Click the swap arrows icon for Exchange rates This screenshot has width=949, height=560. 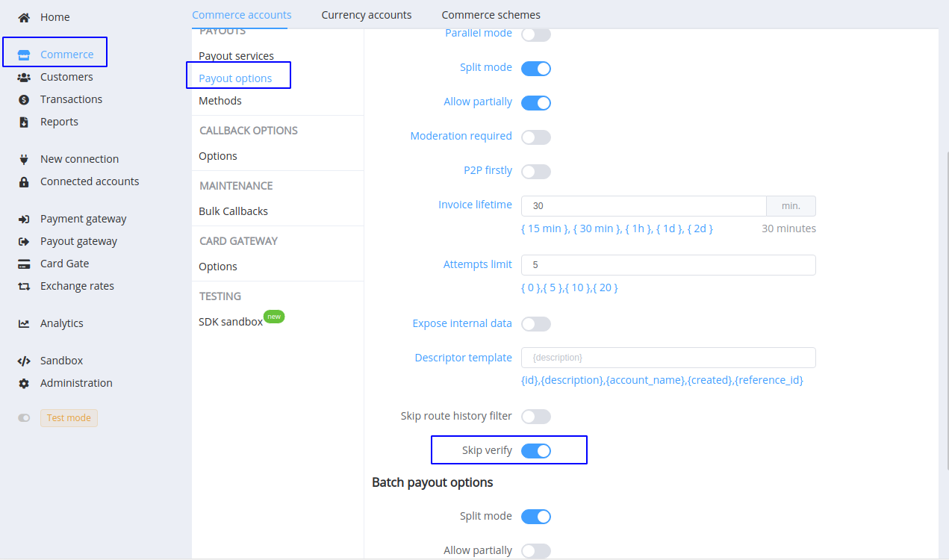(x=24, y=286)
